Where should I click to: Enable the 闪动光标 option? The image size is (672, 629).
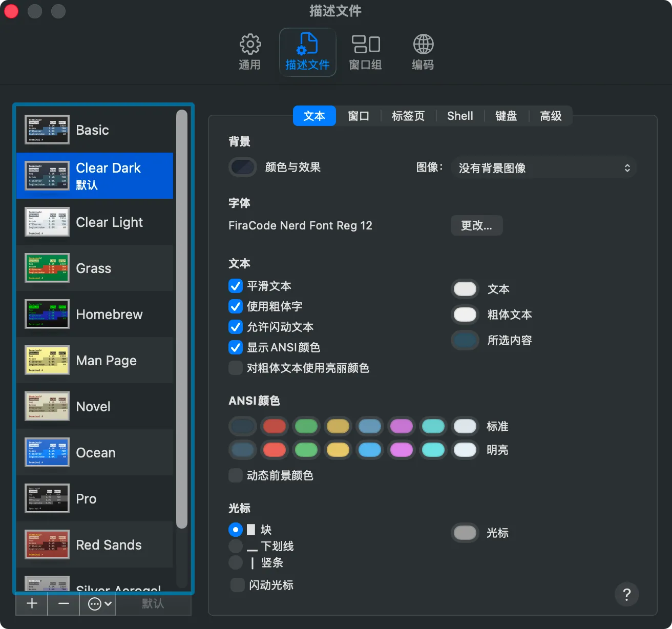237,584
